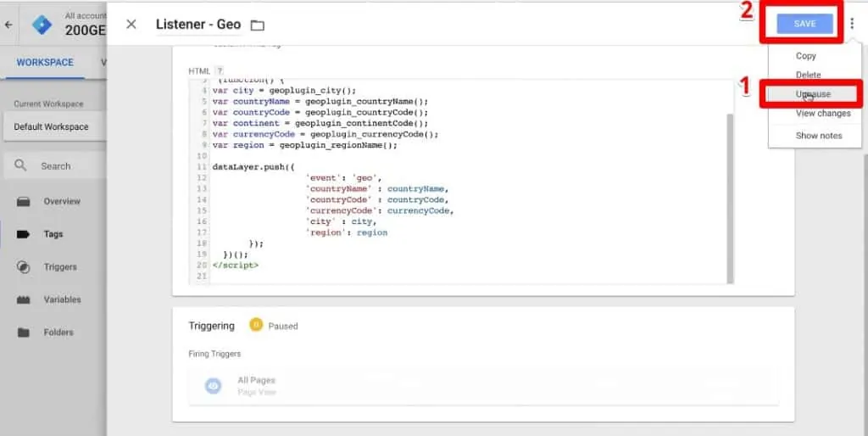Click the Triggering section heading

tap(211, 326)
